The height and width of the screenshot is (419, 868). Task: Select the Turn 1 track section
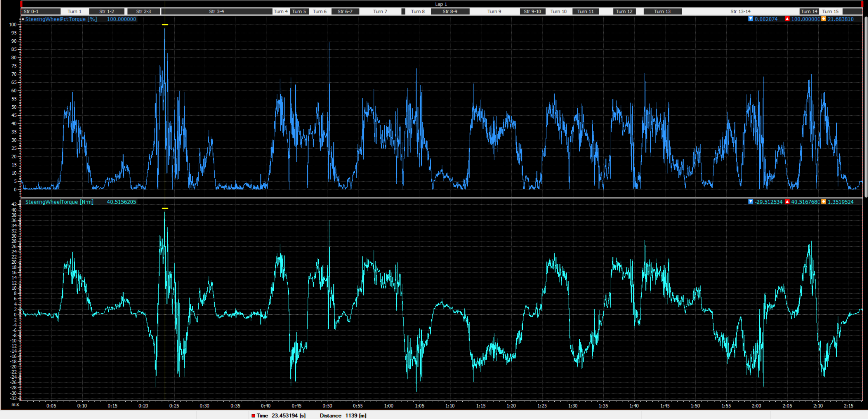click(75, 11)
